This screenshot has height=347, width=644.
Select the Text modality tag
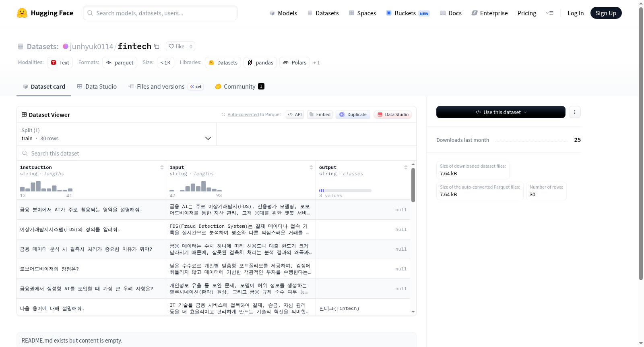[x=60, y=62]
